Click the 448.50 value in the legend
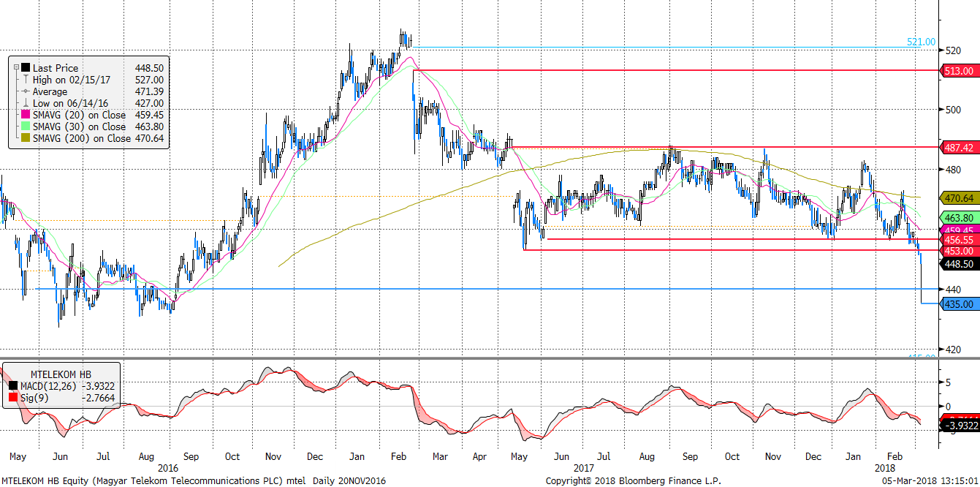The image size is (980, 487). pyautogui.click(x=149, y=68)
